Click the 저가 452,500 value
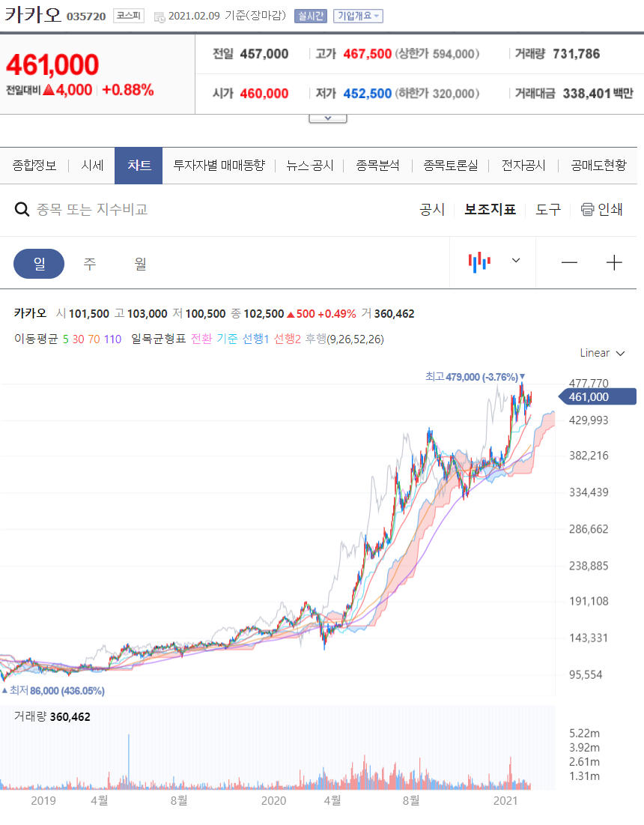Viewport: 644px width, 825px height. 368,94
